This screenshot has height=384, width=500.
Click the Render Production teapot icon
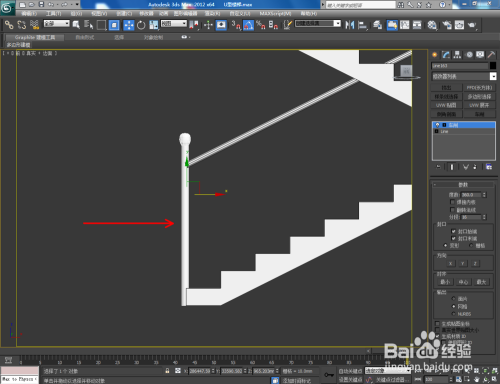click(472, 25)
